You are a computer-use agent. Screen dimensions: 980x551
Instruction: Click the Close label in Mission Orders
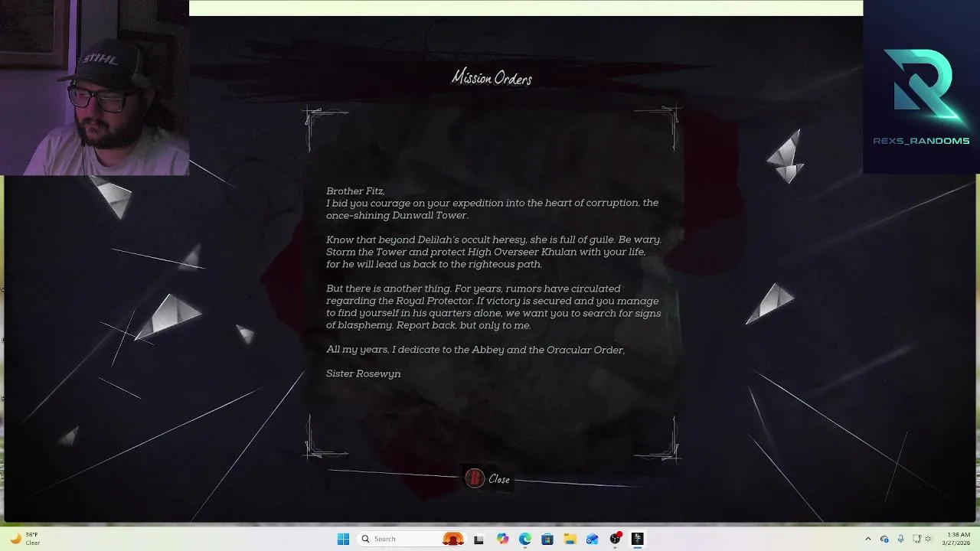pos(499,480)
